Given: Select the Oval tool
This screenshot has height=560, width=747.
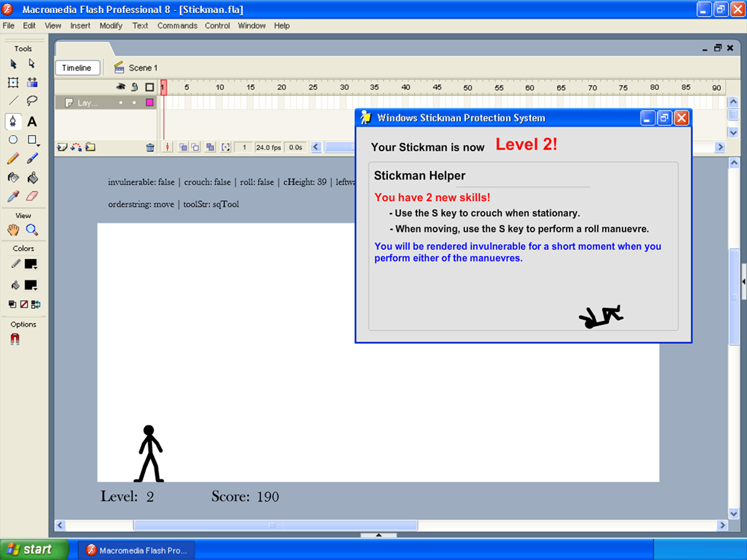Looking at the screenshot, I should click(13, 140).
